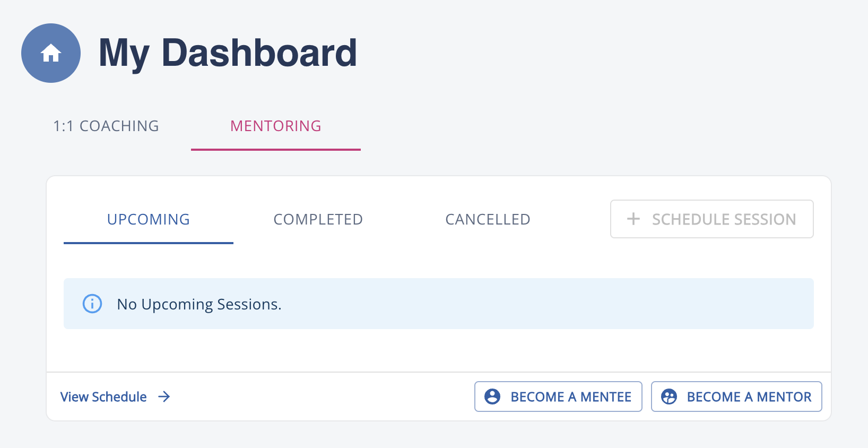The width and height of the screenshot is (868, 448).
Task: Click the No Upcoming Sessions message text
Action: point(199,304)
